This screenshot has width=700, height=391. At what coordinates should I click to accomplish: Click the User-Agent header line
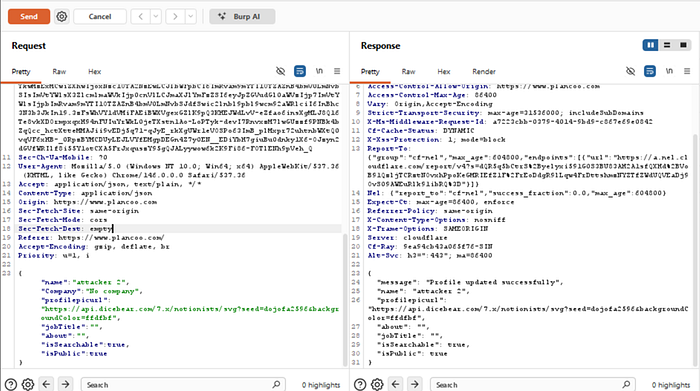pyautogui.click(x=179, y=171)
